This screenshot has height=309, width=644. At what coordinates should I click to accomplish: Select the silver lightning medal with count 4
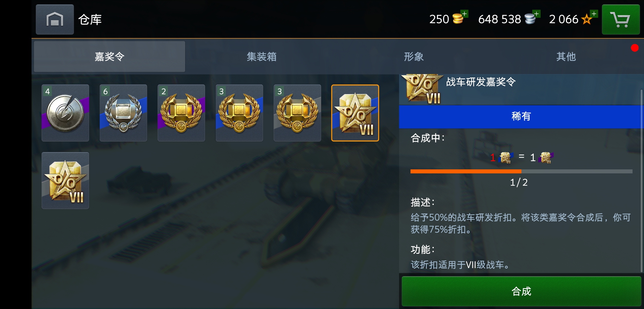[x=65, y=113]
